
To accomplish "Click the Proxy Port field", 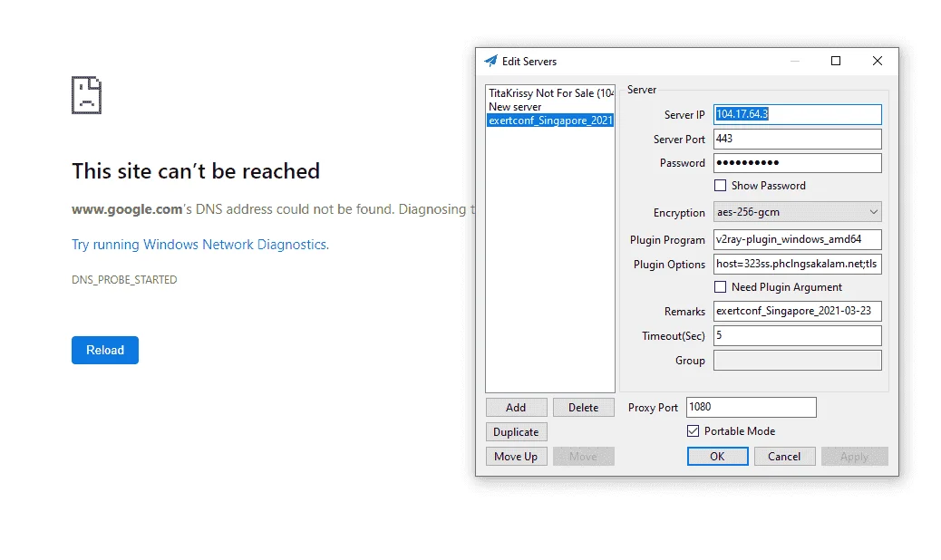I will click(x=752, y=407).
